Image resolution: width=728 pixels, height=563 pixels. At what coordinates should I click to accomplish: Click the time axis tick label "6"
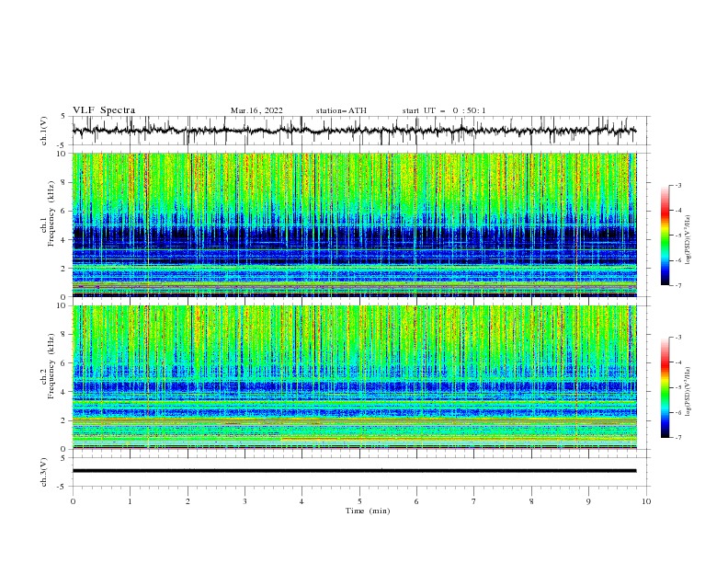tap(416, 501)
